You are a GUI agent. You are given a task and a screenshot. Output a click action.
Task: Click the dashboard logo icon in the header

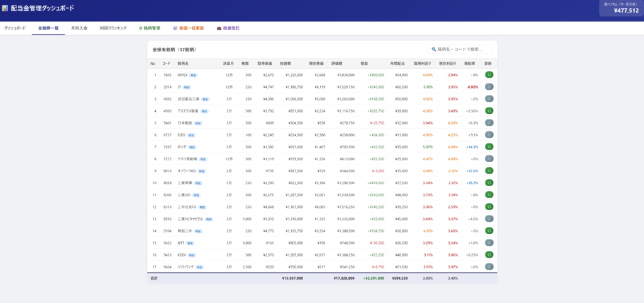pos(5,8)
